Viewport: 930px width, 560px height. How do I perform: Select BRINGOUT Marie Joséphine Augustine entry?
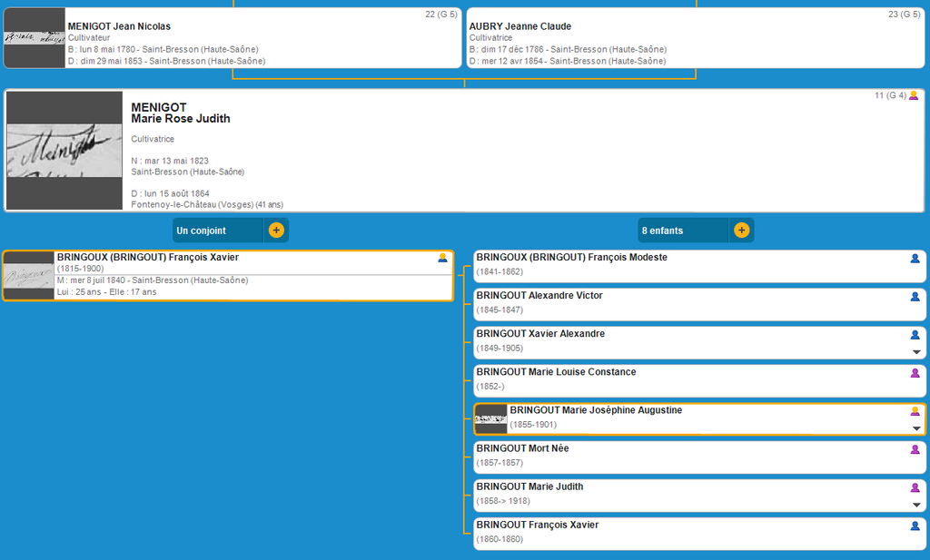coord(690,418)
